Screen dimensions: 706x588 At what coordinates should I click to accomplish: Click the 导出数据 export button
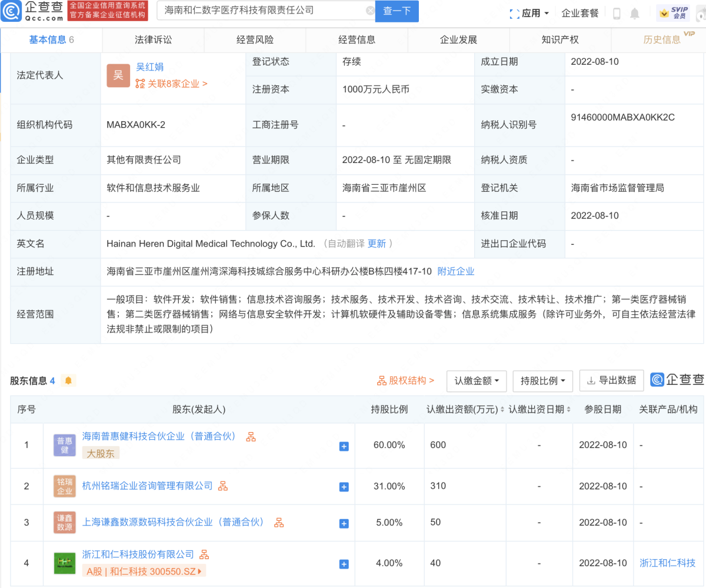point(611,381)
